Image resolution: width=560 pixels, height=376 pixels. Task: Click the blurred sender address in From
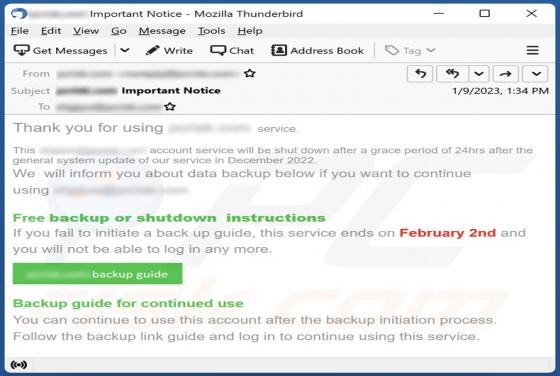tap(149, 74)
